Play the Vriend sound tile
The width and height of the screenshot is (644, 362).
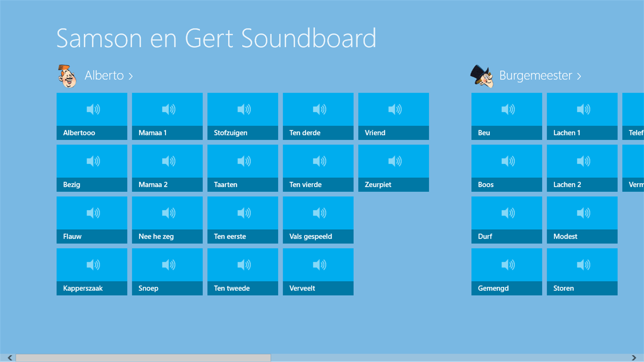point(394,116)
